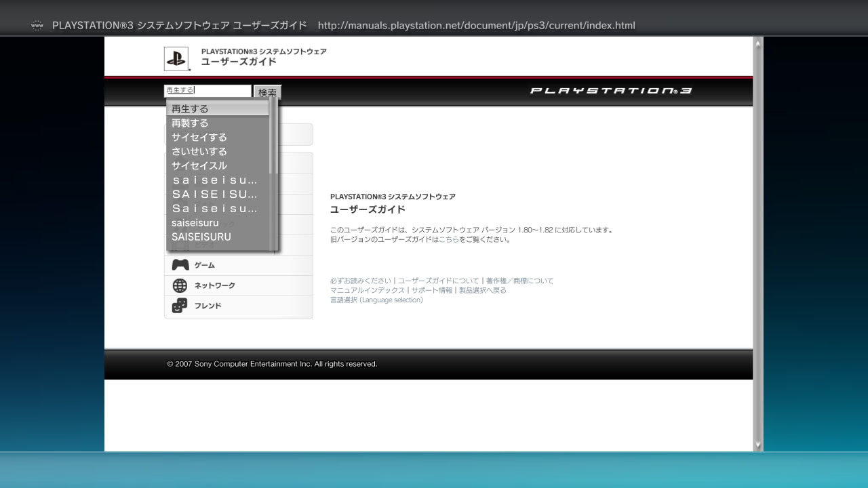The height and width of the screenshot is (488, 868).
Task: Open the フレンド faces icon
Action: [180, 306]
